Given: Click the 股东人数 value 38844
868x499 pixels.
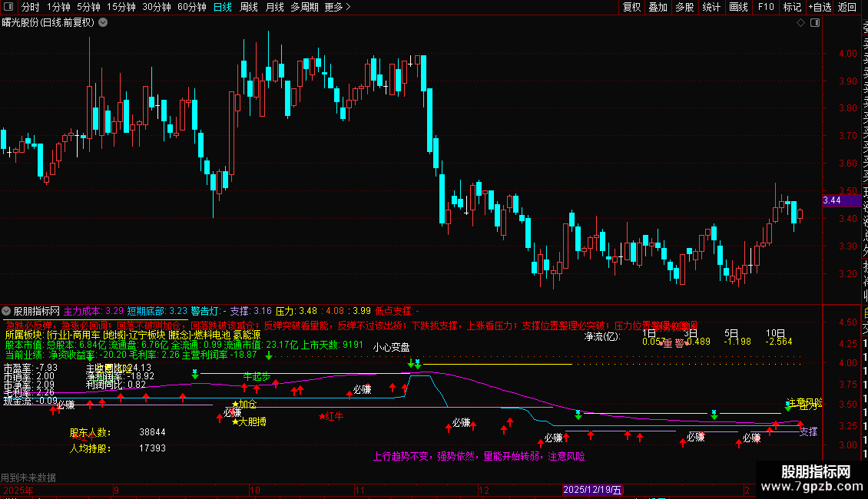Looking at the screenshot, I should point(152,432).
